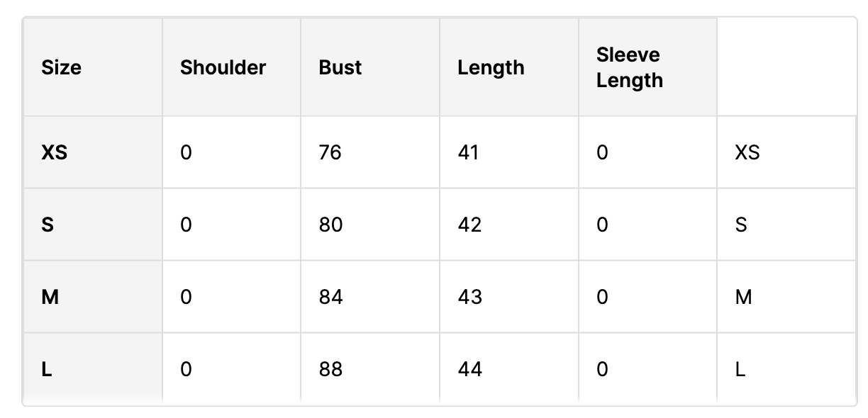Click the M bust value 84
Image resolution: width=868 pixels, height=418 pixels.
(330, 297)
